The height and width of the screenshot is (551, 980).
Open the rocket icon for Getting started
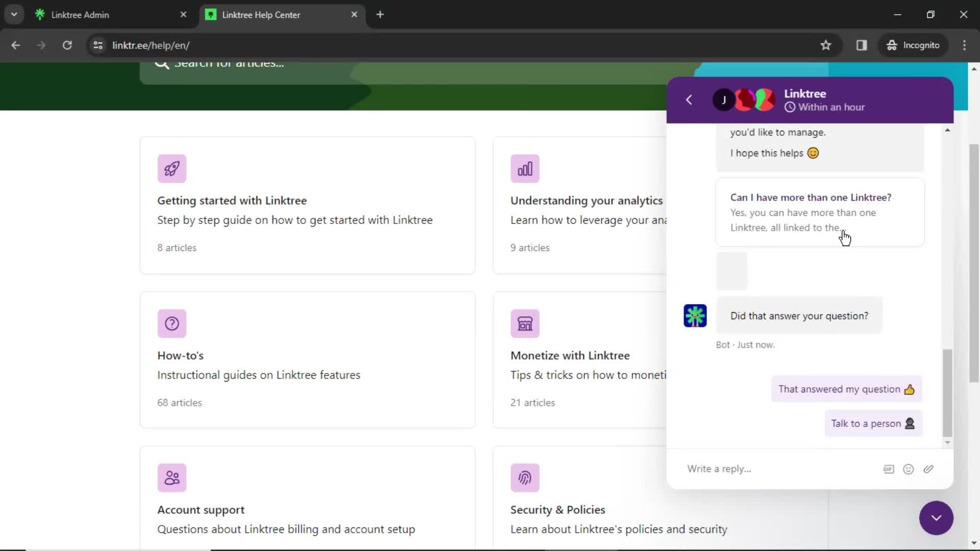[x=171, y=168]
